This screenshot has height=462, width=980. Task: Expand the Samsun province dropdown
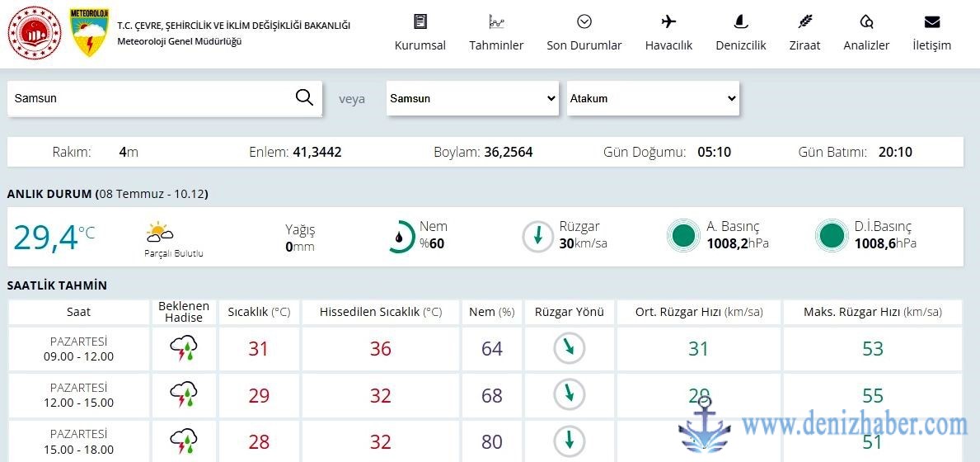pos(473,98)
